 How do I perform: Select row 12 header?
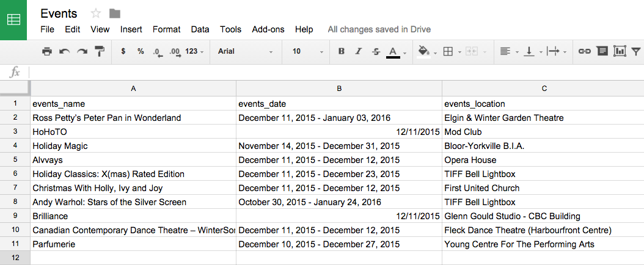click(x=15, y=258)
